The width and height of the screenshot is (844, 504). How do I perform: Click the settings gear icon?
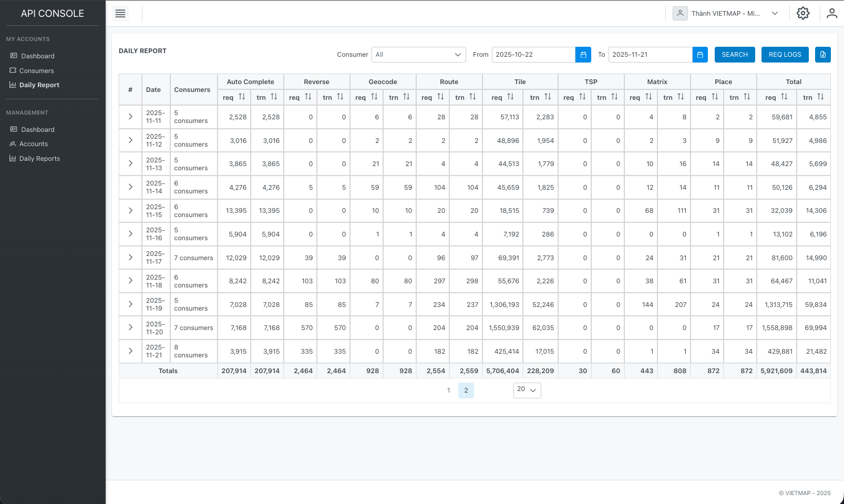point(803,13)
